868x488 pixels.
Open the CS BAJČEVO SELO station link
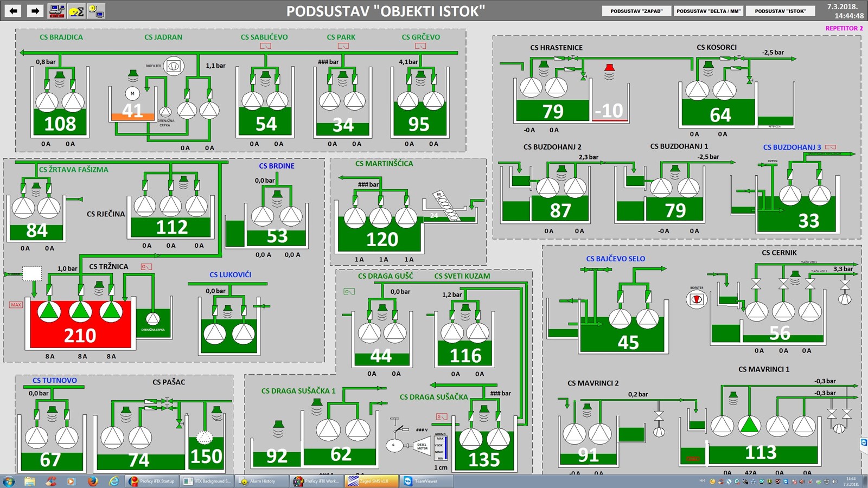(x=615, y=259)
